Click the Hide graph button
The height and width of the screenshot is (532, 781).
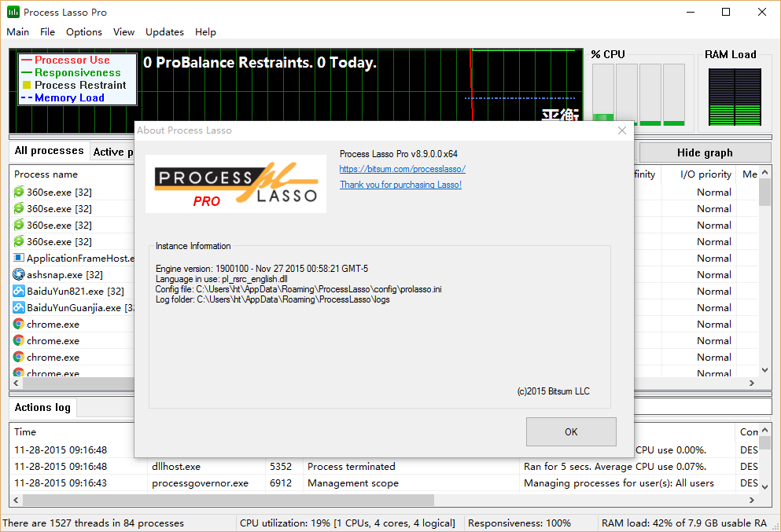coord(704,152)
